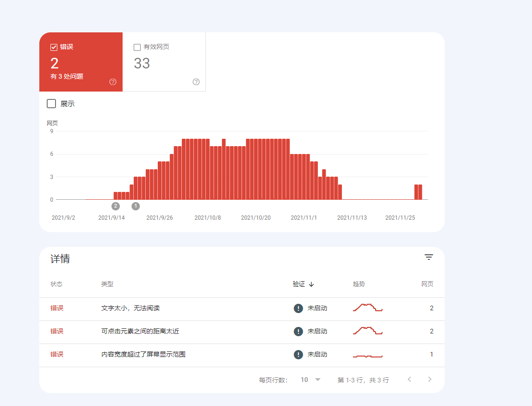Screen dimensions: 532x406
Task: Click the help icon on the 有效网页 card
Action: (196, 82)
